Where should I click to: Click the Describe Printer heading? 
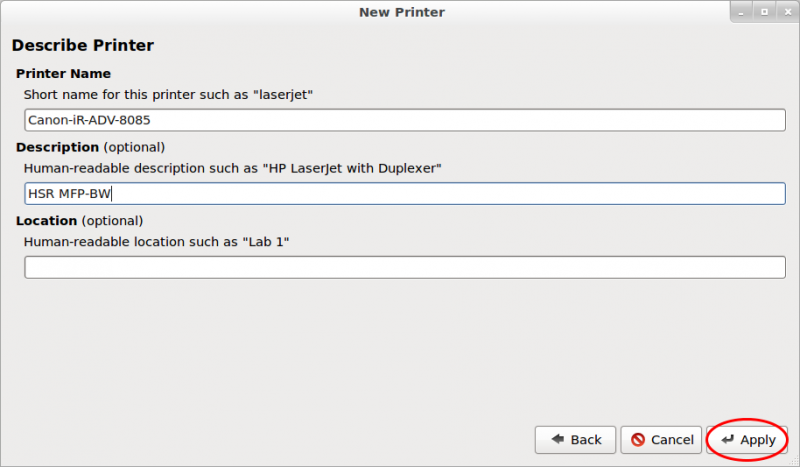[83, 45]
